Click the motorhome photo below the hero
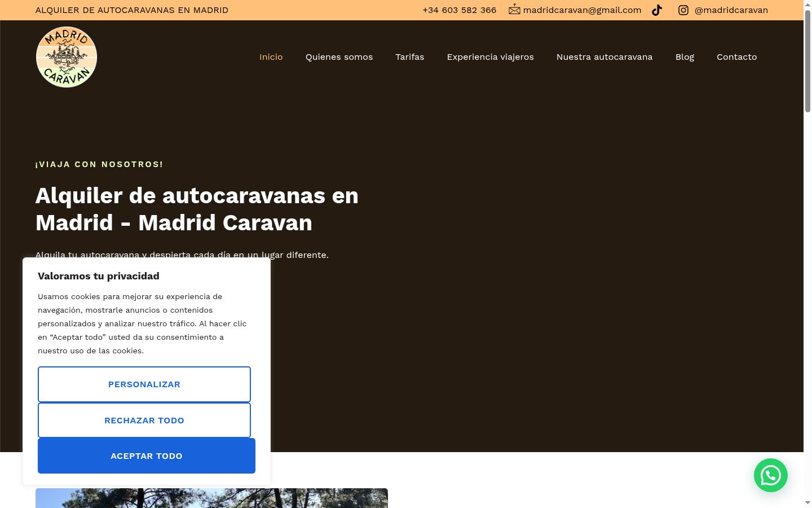This screenshot has height=508, width=812. tap(211, 498)
